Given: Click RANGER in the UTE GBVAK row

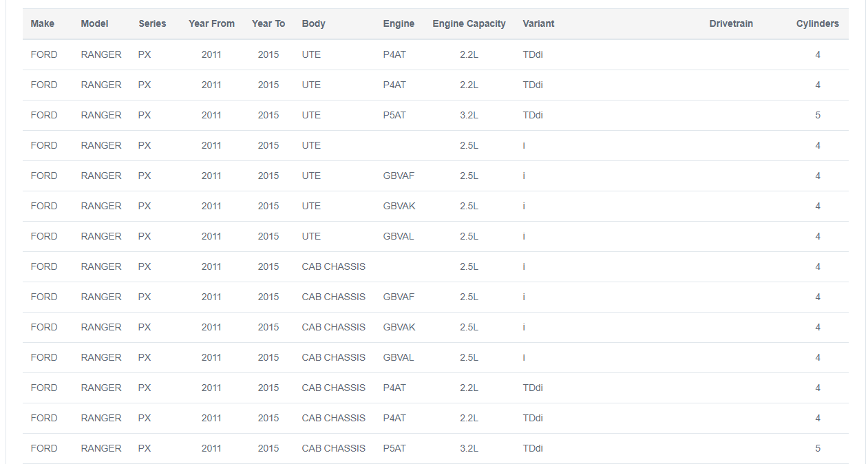Looking at the screenshot, I should [x=101, y=206].
